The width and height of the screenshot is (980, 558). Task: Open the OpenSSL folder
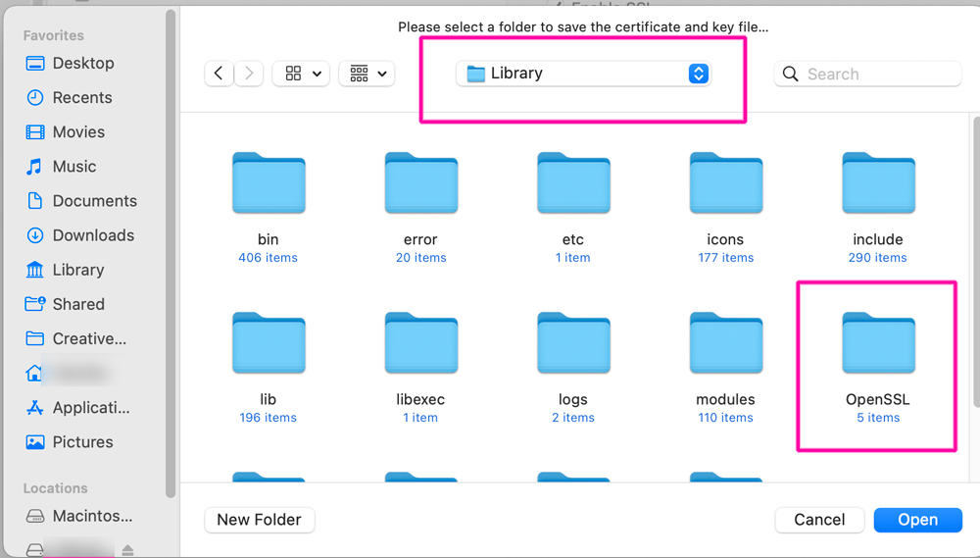[x=878, y=345]
